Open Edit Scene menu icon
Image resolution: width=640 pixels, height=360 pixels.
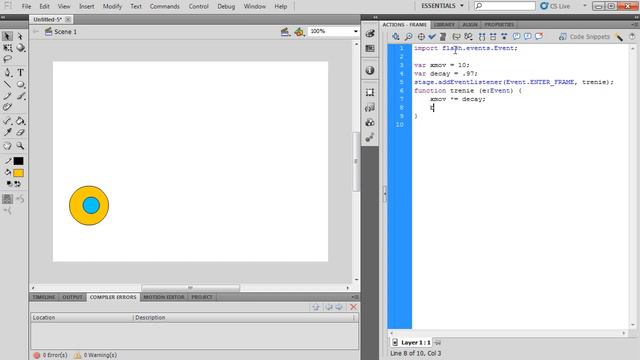click(285, 32)
